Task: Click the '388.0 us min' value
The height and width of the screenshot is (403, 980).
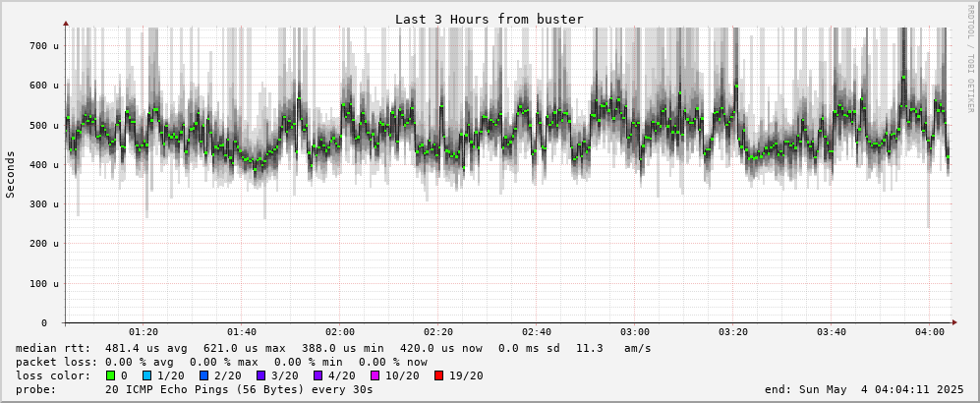Action: (342, 348)
